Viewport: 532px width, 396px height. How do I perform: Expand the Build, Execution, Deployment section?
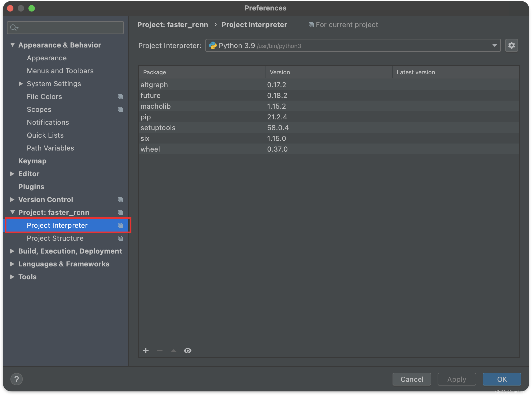(12, 251)
